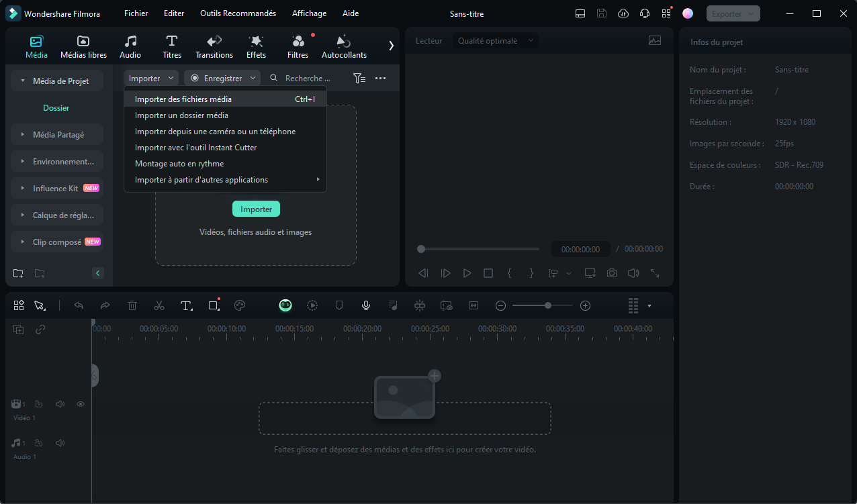857x504 pixels.
Task: Step back one frame in player
Action: [x=423, y=273]
